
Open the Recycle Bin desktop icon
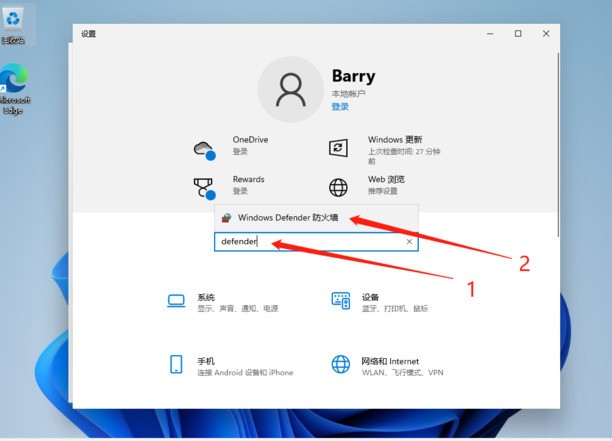coord(13,23)
